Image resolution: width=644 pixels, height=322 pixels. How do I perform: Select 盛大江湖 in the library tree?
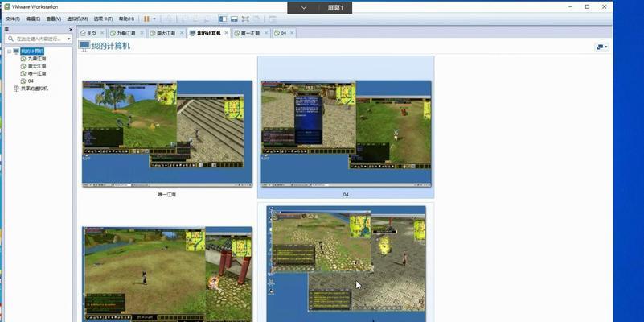(36, 66)
